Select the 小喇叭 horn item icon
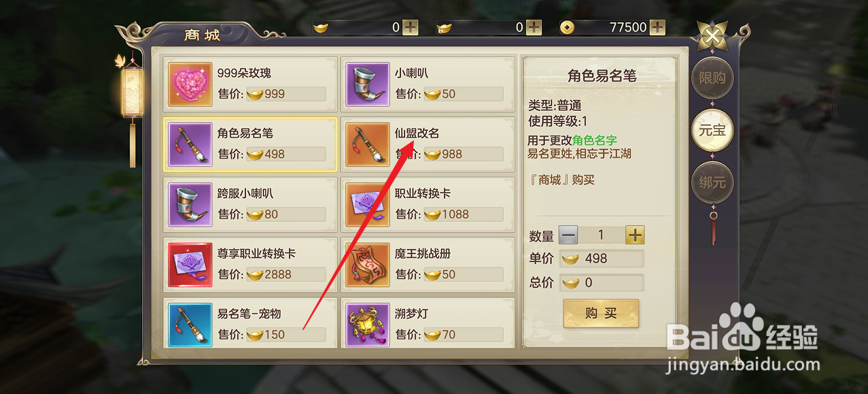The width and height of the screenshot is (868, 394). [368, 84]
